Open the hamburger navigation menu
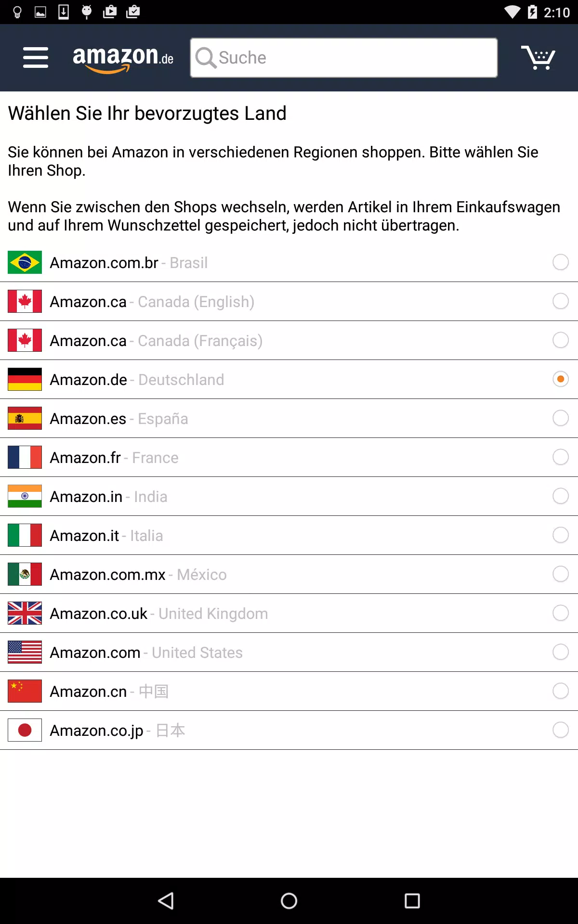This screenshot has height=924, width=578. (x=36, y=58)
